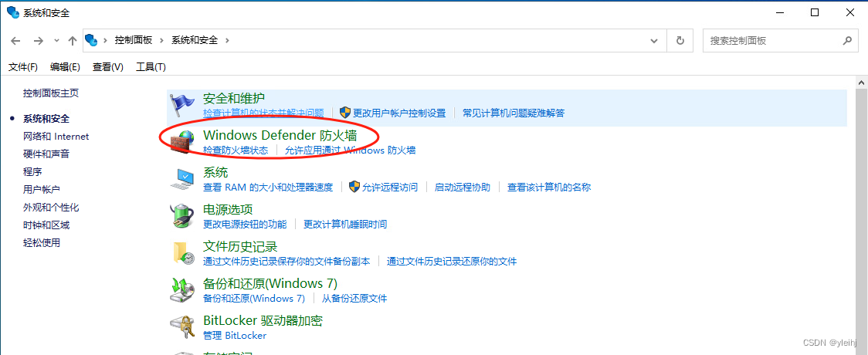Click 更改用户帐户控制设置 link
This screenshot has width=868, height=355.
tap(399, 113)
